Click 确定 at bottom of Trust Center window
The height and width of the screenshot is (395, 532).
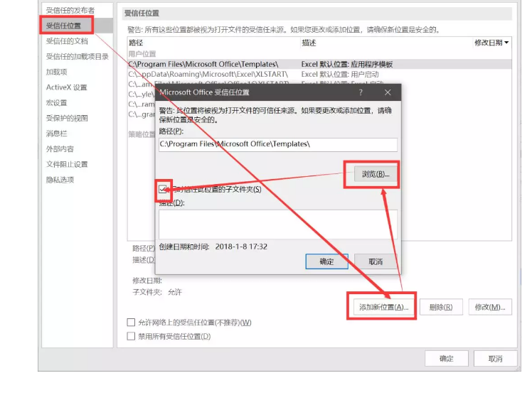pos(446,359)
